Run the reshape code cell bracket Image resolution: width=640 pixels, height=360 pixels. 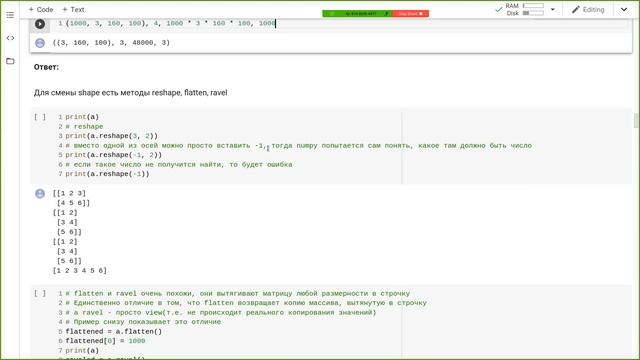click(40, 117)
